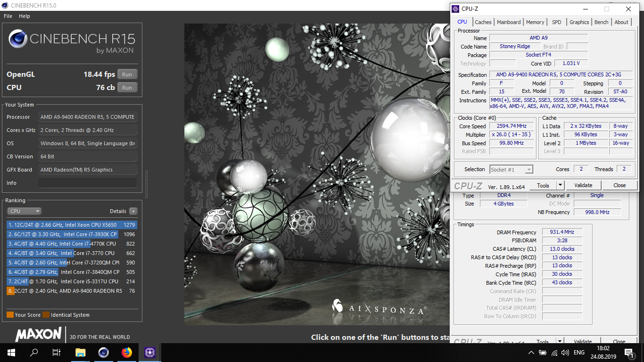Switch to CPU-Z taskbar icon
This screenshot has height=362, width=644.
click(149, 352)
